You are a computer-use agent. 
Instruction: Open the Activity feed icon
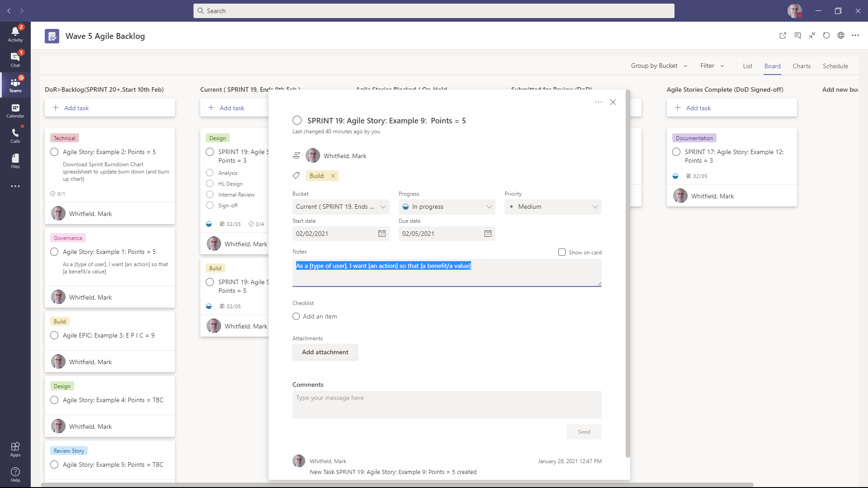(15, 34)
